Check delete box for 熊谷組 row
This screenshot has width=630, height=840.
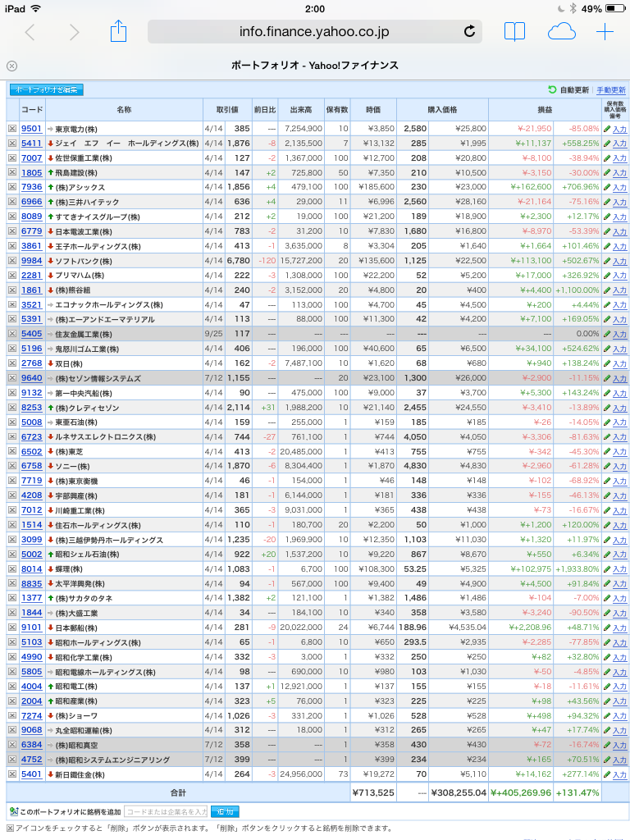click(12, 290)
